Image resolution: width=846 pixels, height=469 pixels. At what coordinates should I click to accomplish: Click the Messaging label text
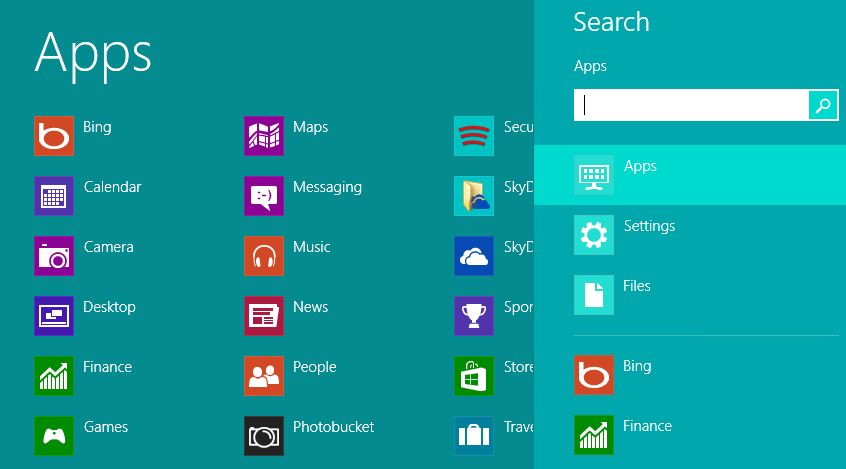[x=328, y=187]
